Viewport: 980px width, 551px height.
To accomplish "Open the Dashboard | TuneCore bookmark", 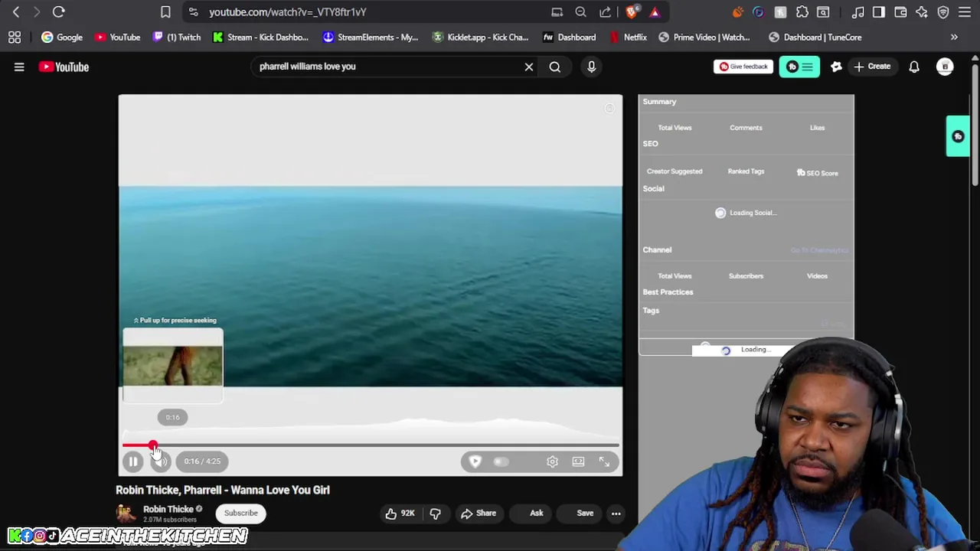I will [x=815, y=37].
